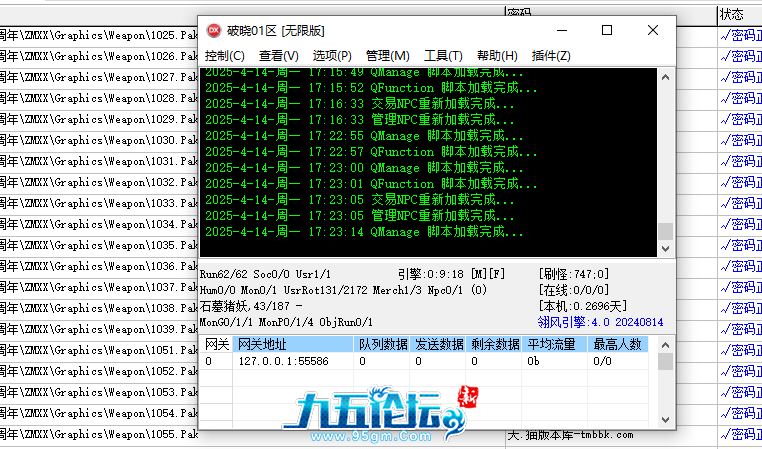
Task: Open the 工具(T) menu
Action: pos(443,56)
